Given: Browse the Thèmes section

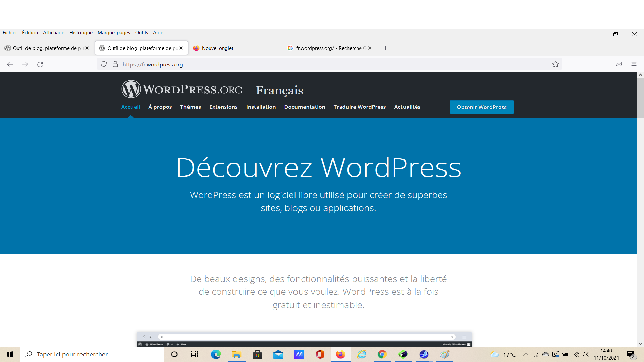Looking at the screenshot, I should [191, 107].
